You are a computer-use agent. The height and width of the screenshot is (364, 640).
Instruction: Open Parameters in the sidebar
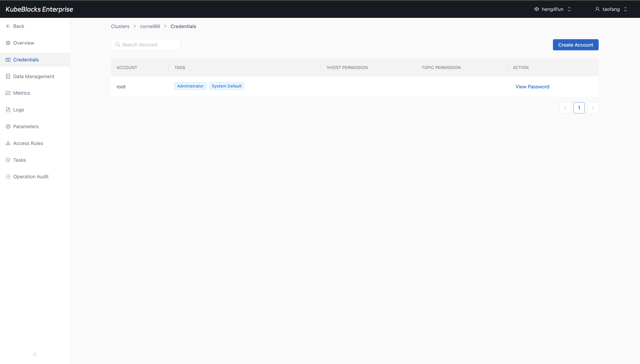(x=35, y=126)
